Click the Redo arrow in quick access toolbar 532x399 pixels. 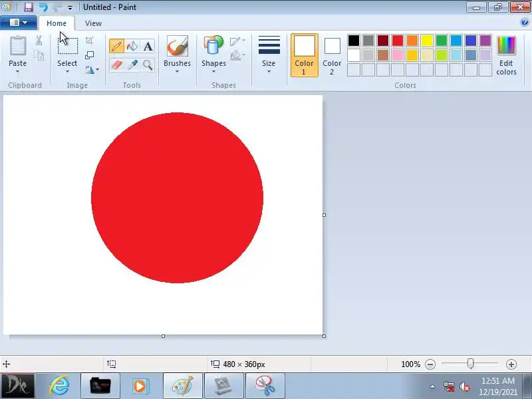point(58,7)
